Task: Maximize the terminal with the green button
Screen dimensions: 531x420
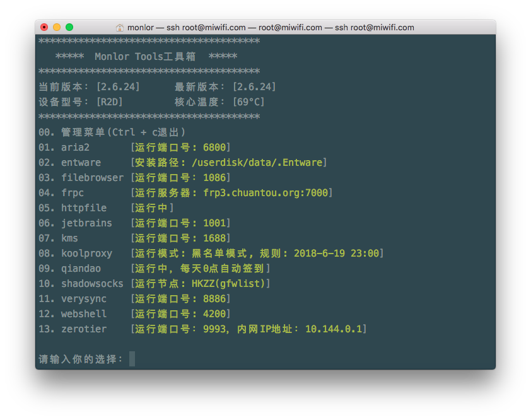Action: [69, 27]
